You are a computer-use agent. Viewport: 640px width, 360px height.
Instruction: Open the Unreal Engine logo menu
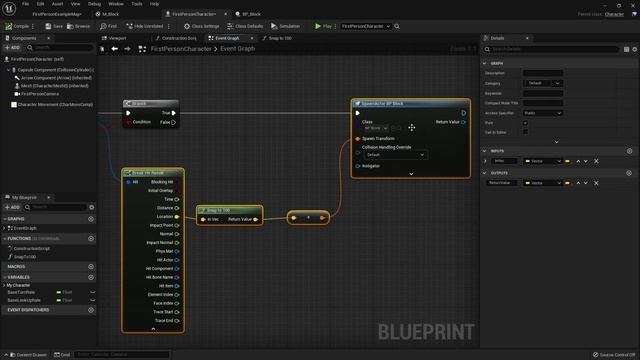click(x=9, y=9)
